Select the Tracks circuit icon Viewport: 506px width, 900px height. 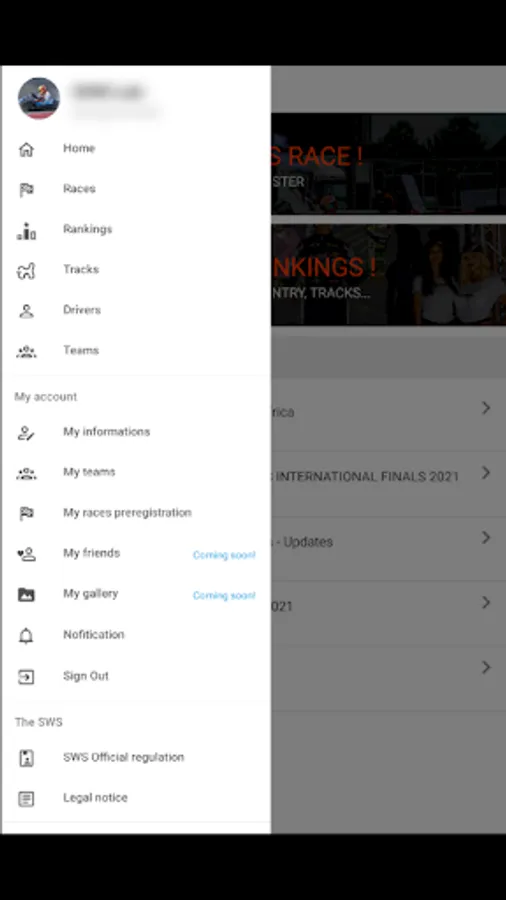[26, 270]
